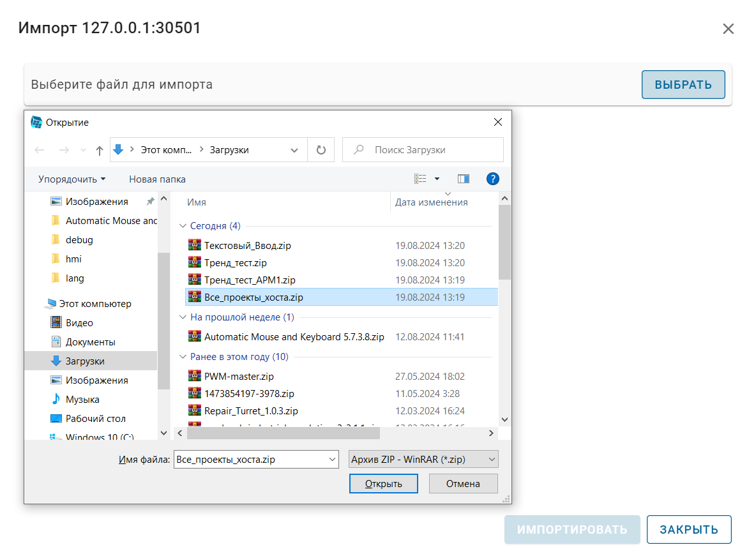This screenshot has height=556, width=756.
Task: Select the WinRAR icon of Все_проекты_хоста.zip
Action: click(195, 297)
